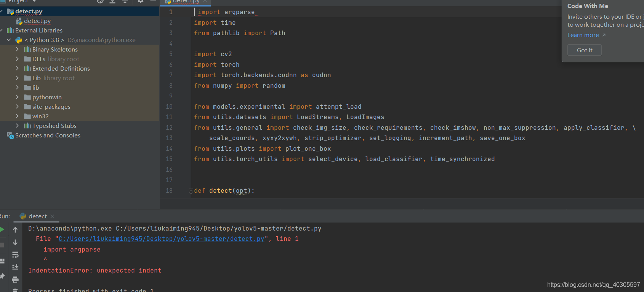Click the Expand All icon in Project toolbar

(x=112, y=2)
